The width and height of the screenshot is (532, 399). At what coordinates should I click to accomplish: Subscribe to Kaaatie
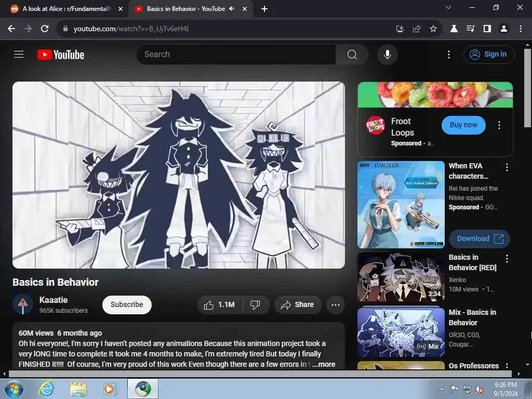pos(127,304)
